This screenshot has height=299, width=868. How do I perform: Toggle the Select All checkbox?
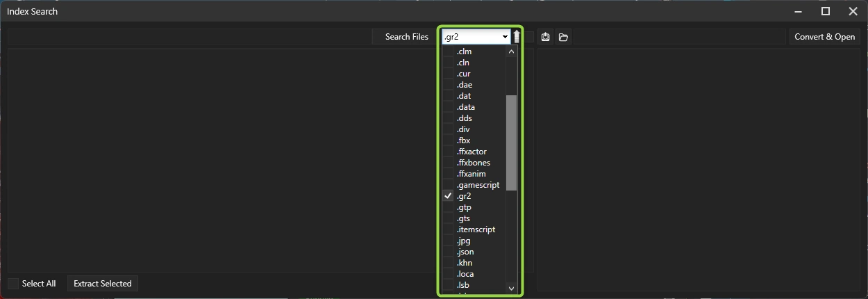tap(13, 284)
